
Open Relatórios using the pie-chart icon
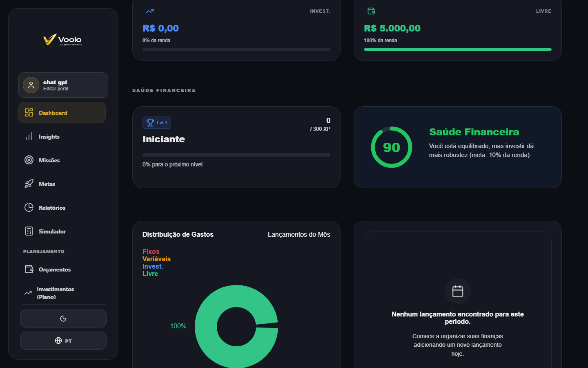29,207
